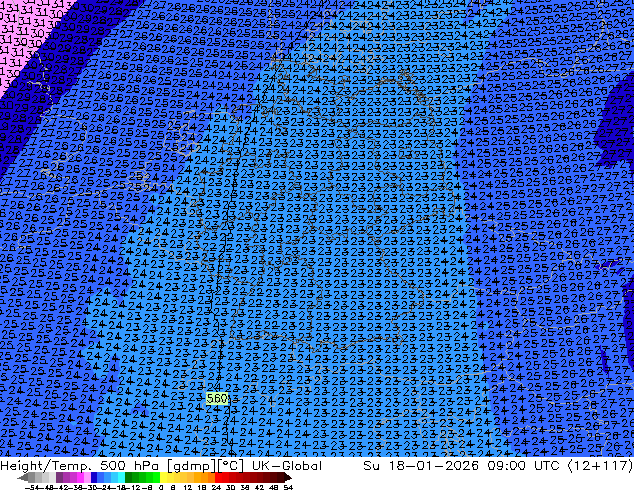Click the '[gdmp]' unit label
634x490 pixels.
(190, 466)
